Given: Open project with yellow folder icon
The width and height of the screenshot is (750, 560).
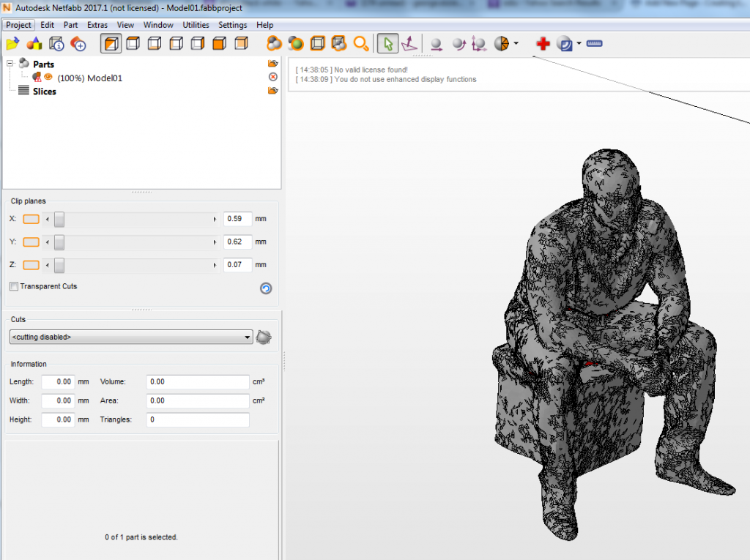Looking at the screenshot, I should pyautogui.click(x=12, y=45).
